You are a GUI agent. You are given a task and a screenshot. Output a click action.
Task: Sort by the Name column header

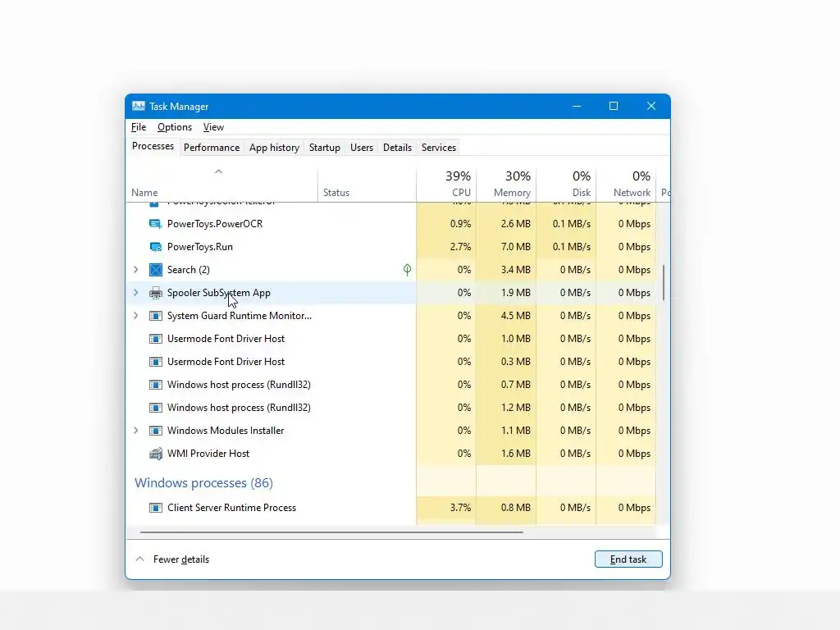(221, 185)
